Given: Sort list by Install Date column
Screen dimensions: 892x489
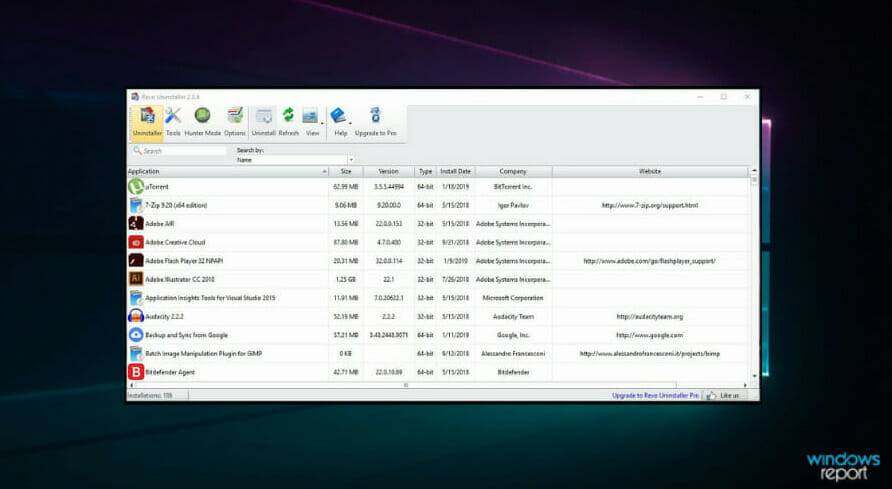Looking at the screenshot, I should (455, 171).
